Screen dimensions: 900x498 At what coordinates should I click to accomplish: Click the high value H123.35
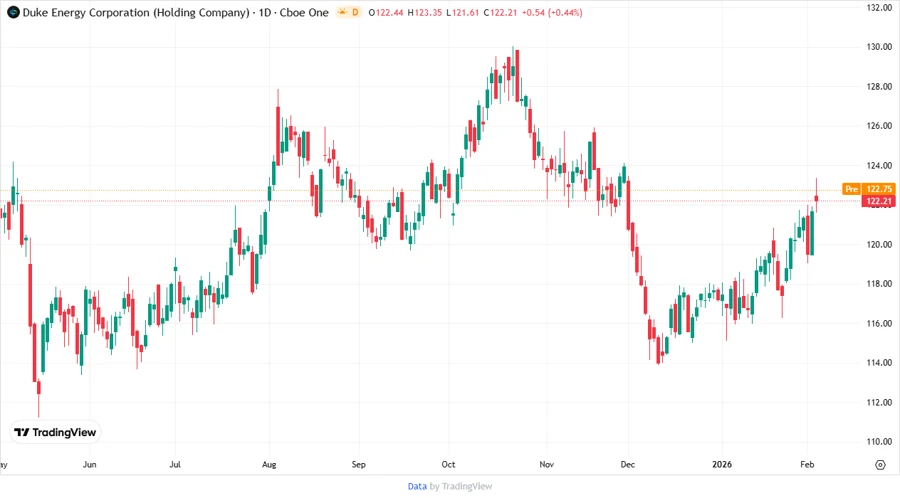[425, 12]
